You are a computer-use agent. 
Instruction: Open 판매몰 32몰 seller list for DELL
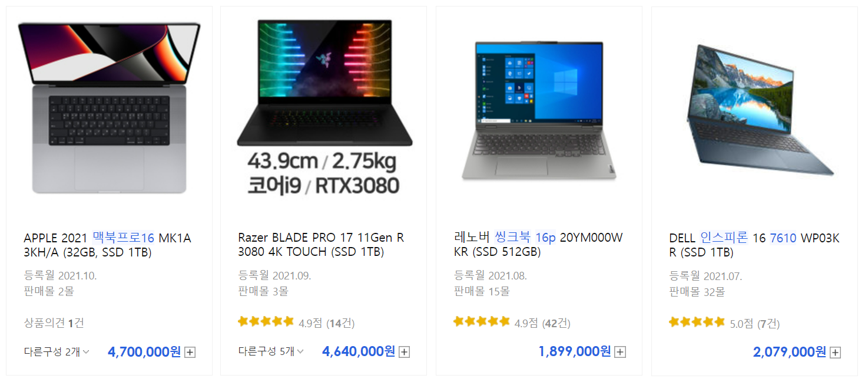click(x=697, y=291)
